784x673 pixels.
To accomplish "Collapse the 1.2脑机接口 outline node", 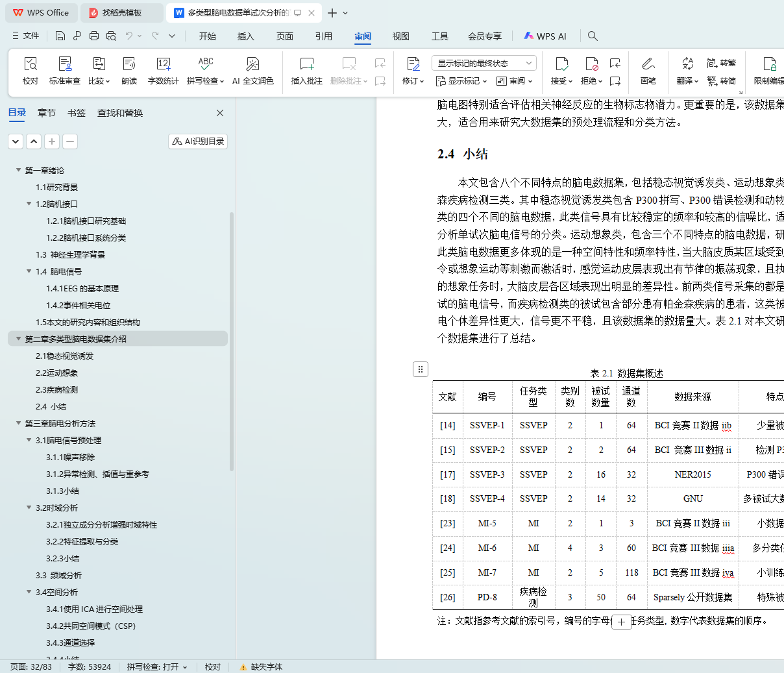I will pyautogui.click(x=29, y=204).
